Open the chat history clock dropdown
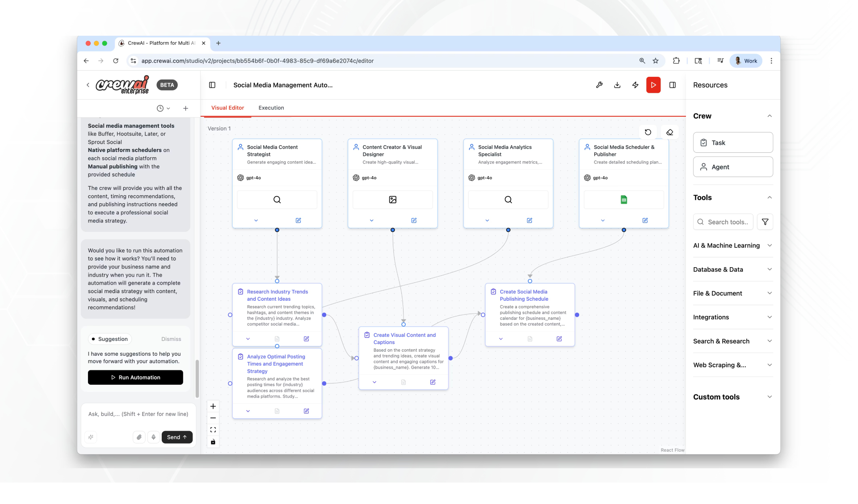This screenshot has width=858, height=504. pyautogui.click(x=163, y=108)
